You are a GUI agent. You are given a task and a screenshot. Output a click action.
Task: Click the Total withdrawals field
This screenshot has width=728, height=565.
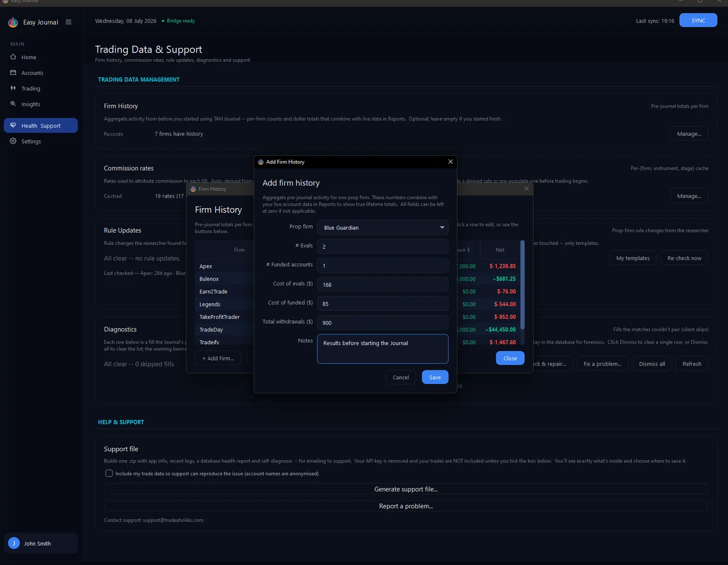(383, 323)
